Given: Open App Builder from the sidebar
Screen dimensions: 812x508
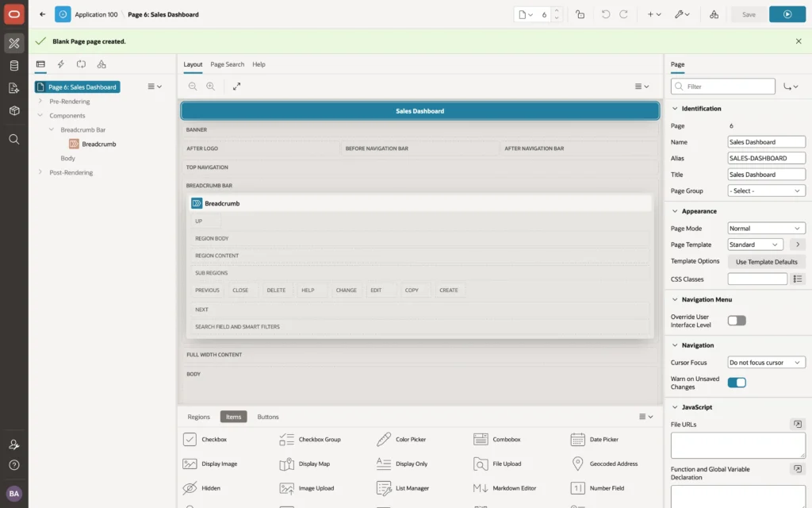Looking at the screenshot, I should coord(14,43).
